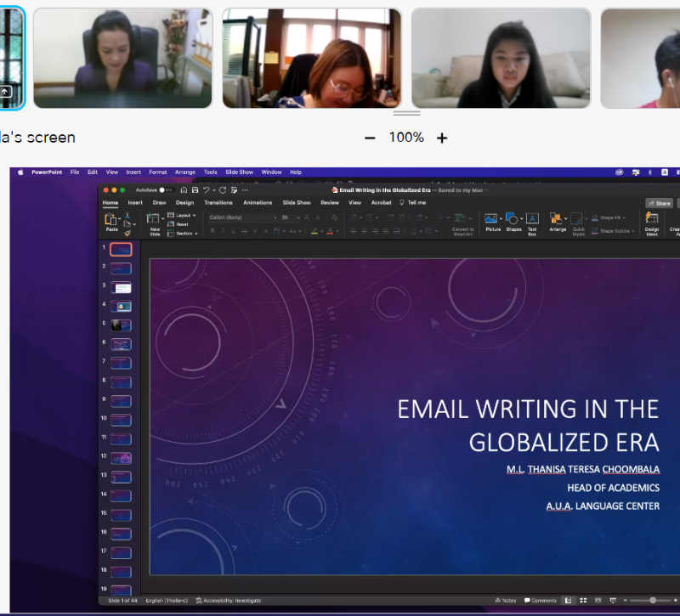680x616 pixels.
Task: Click the font color red A swatch
Action: (x=330, y=231)
